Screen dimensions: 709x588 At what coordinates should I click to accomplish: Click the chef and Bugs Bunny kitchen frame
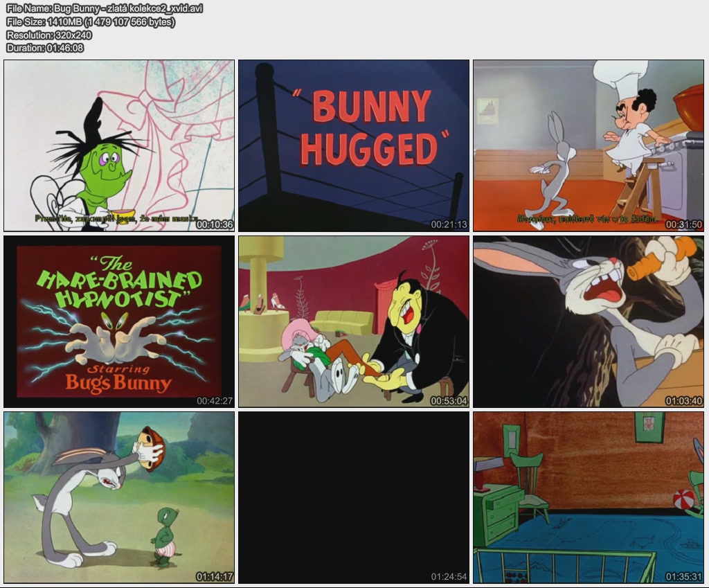(x=588, y=145)
